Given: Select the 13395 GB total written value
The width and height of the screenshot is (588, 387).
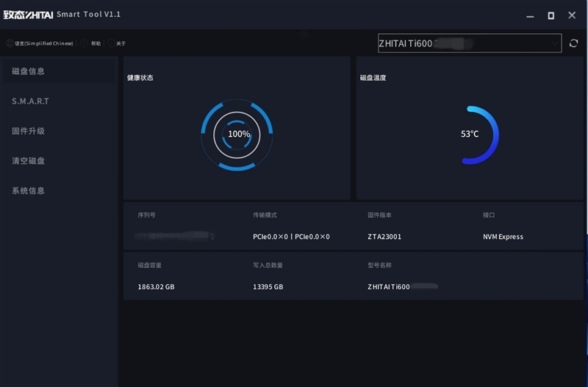Looking at the screenshot, I should click(268, 287).
